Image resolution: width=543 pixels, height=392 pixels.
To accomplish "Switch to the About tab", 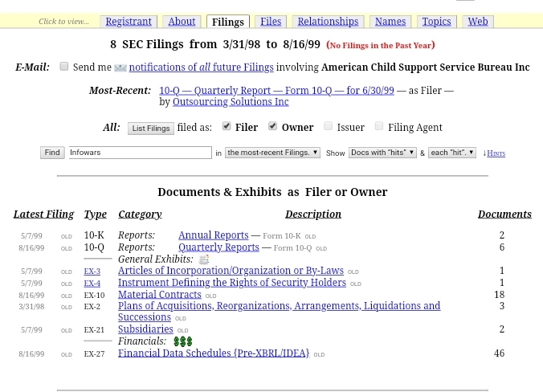I will [x=182, y=22].
